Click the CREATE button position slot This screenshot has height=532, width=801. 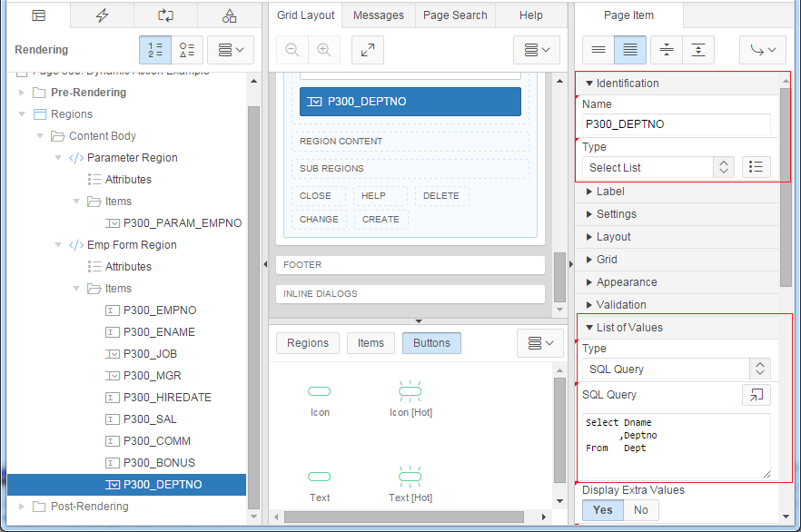click(x=381, y=220)
